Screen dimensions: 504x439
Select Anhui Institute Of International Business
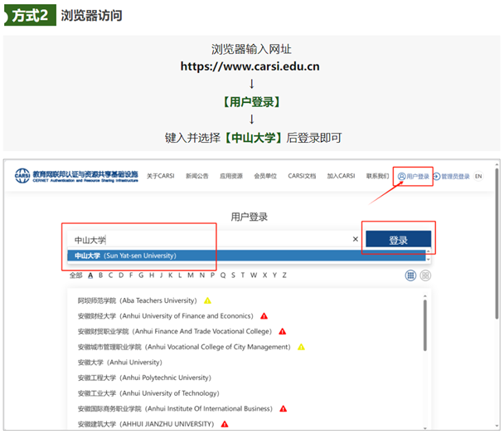[175, 409]
